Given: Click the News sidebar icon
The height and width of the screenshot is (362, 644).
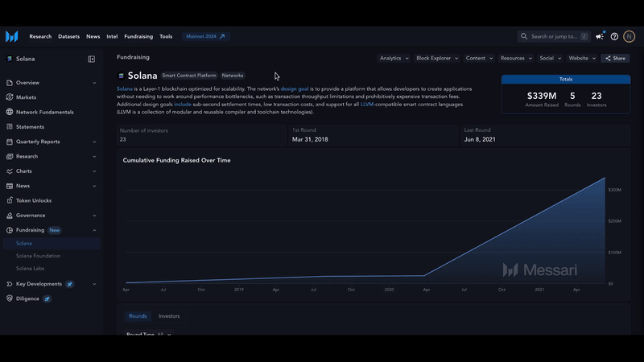Looking at the screenshot, I should 10,186.
